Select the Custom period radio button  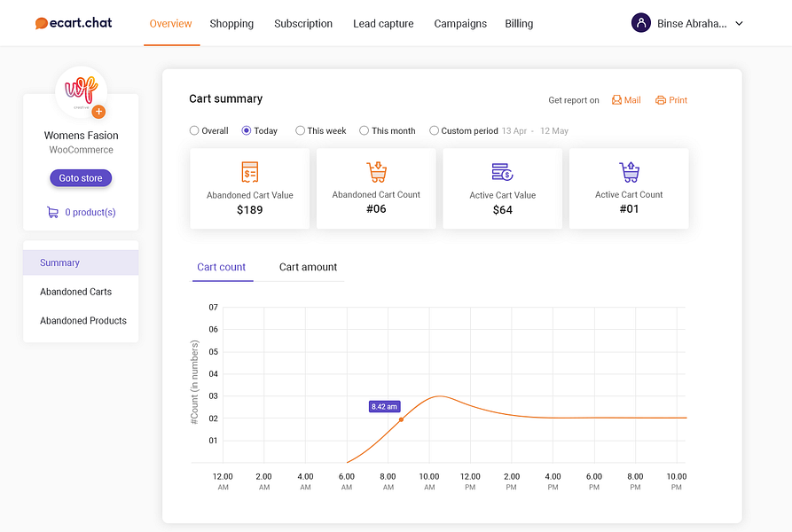pos(434,130)
